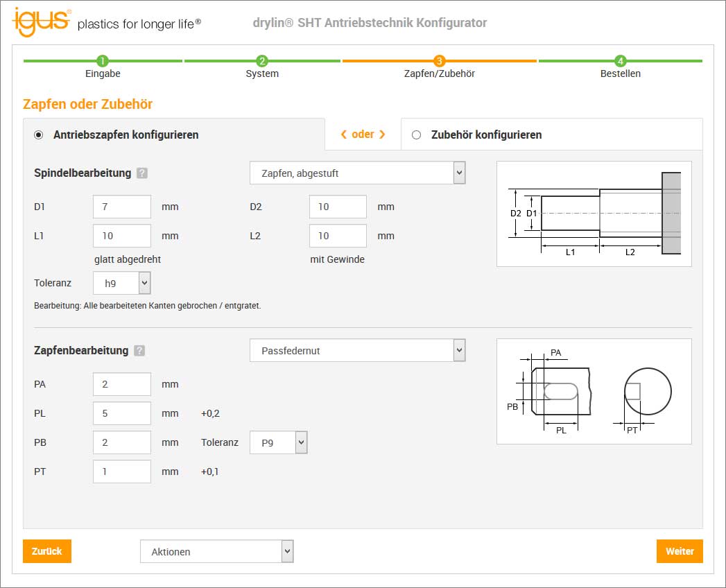The height and width of the screenshot is (588, 726).
Task: Click step 2 System circle
Action: tap(262, 61)
